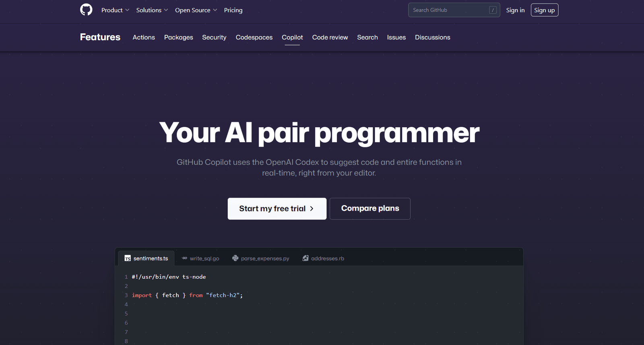Click the Python icon beside parse_expenses.py

coord(235,258)
